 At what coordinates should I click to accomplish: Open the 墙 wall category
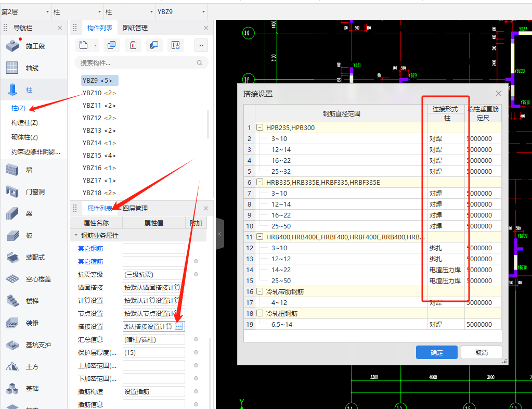19,170
